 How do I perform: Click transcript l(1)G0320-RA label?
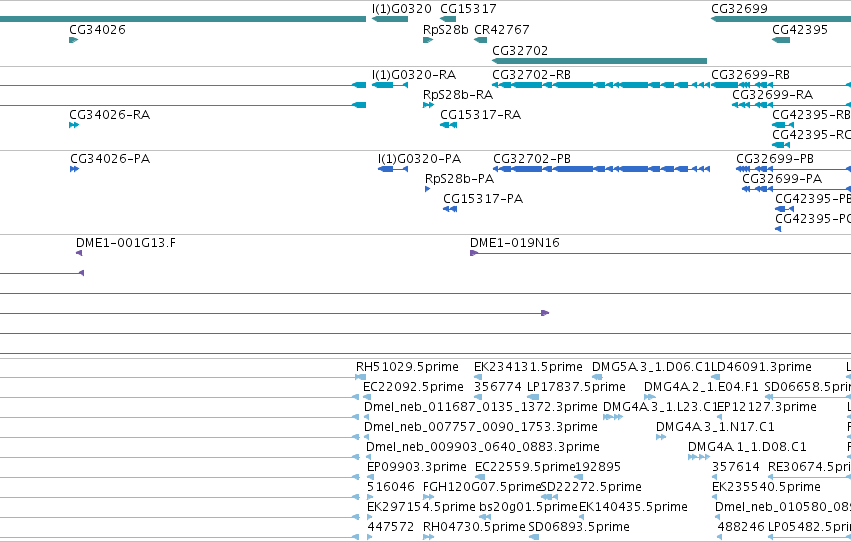[x=414, y=75]
